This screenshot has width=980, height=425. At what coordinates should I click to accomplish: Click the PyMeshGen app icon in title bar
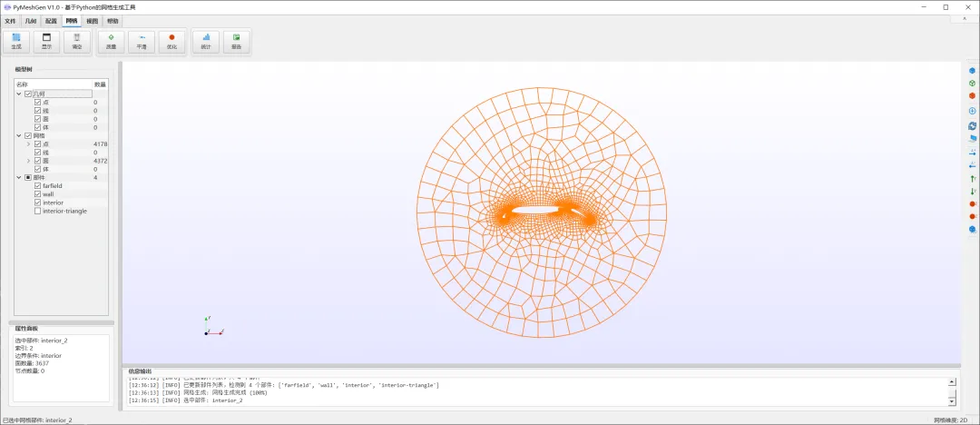click(x=7, y=7)
